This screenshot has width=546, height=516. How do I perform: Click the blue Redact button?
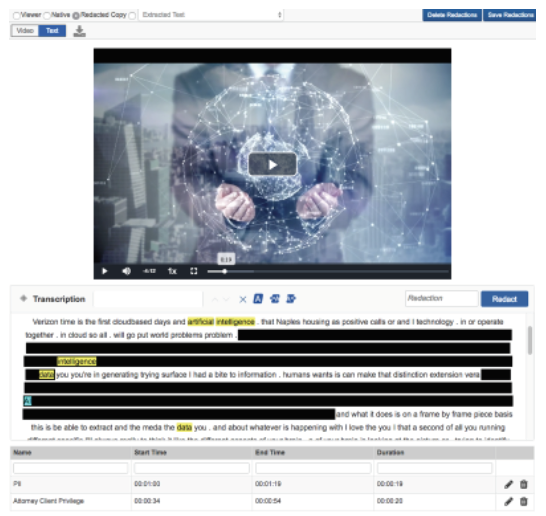pyautogui.click(x=504, y=299)
